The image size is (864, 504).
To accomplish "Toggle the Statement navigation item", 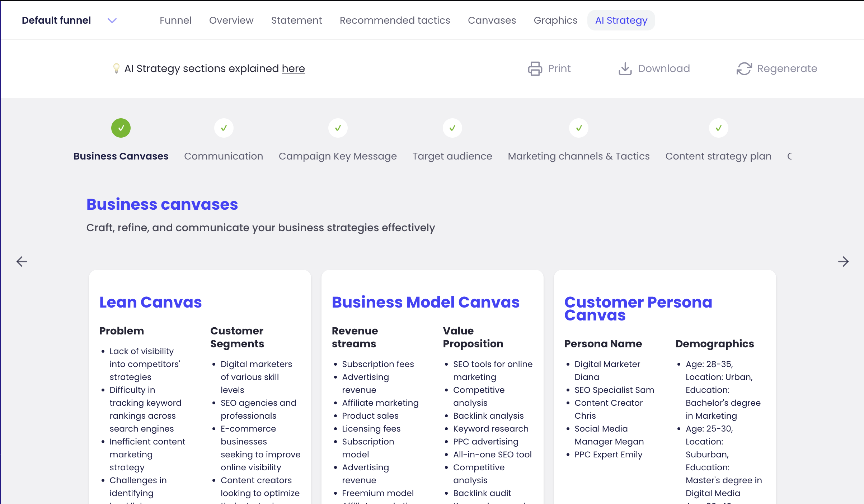I will [297, 20].
